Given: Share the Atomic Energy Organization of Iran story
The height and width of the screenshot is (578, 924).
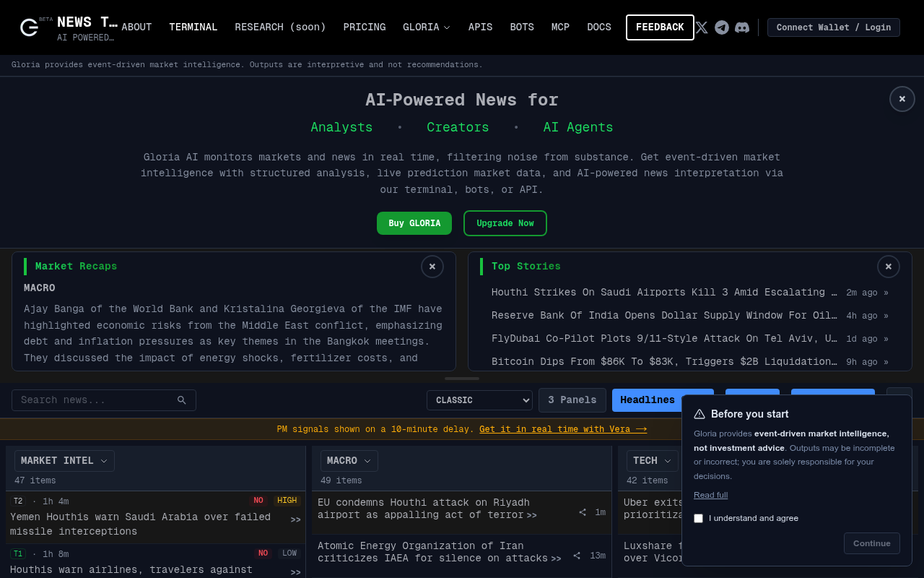Looking at the screenshot, I should point(577,556).
